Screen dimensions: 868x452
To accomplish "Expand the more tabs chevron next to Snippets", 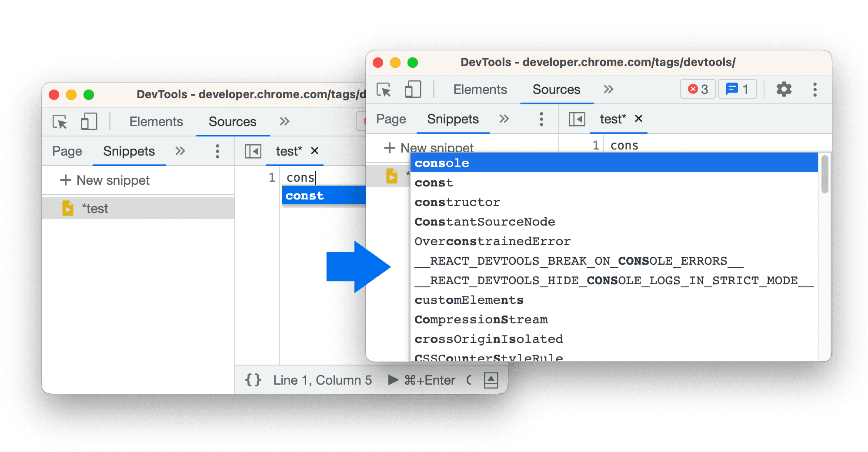I will click(504, 119).
